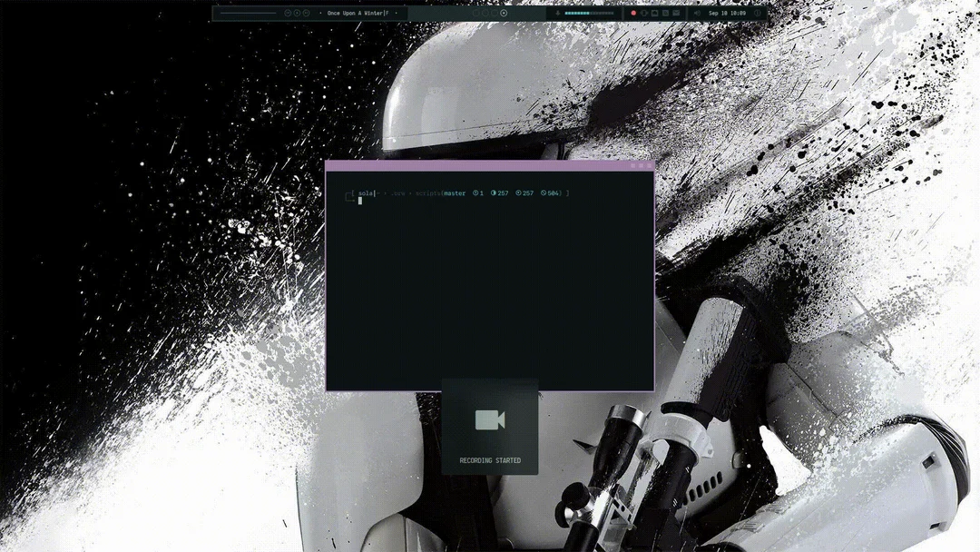The width and height of the screenshot is (980, 552).
Task: Open the envelope icon in the system tray
Action: coord(677,14)
